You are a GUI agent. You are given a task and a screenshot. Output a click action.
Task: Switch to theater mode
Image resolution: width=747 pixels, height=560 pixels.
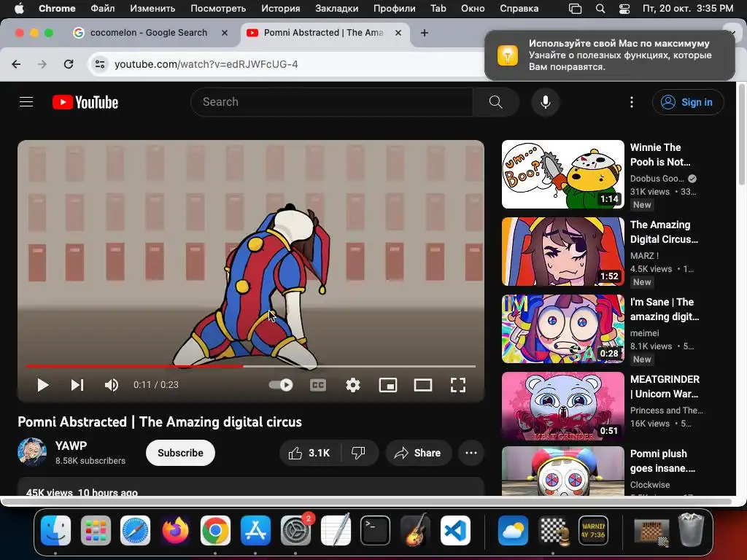(423, 385)
